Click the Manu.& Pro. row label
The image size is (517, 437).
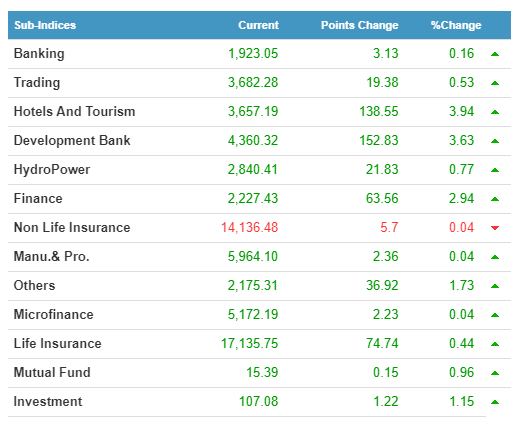(x=52, y=256)
